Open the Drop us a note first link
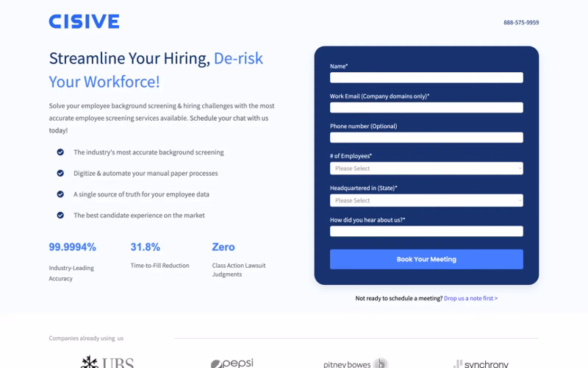The height and width of the screenshot is (368, 588). point(470,298)
